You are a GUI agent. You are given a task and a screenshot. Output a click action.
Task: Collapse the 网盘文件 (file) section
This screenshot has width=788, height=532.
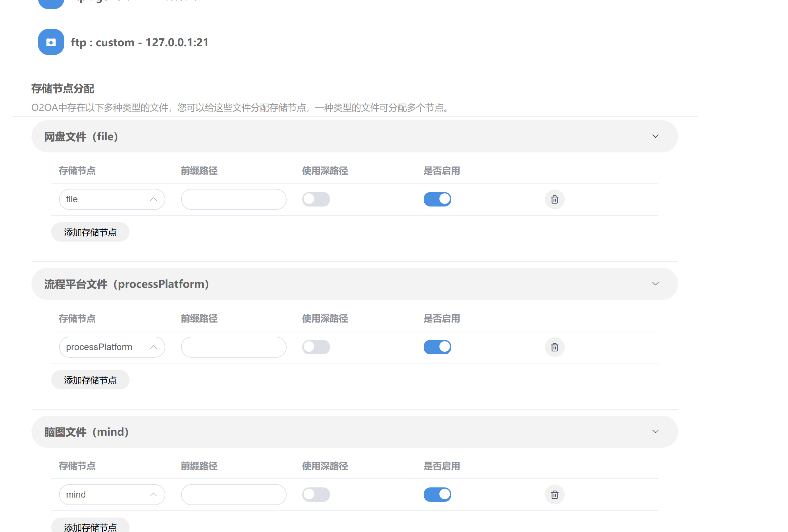click(x=655, y=136)
